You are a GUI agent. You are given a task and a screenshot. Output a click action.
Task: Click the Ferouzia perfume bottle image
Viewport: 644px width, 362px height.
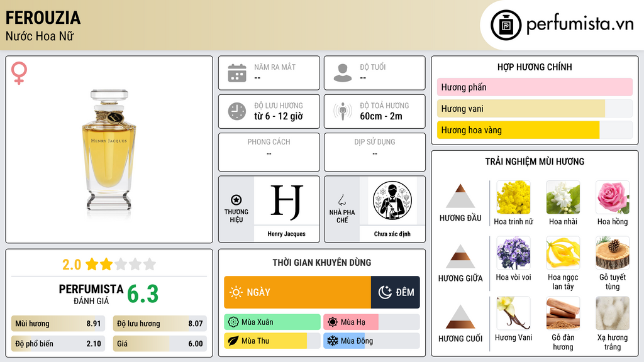[109, 151]
